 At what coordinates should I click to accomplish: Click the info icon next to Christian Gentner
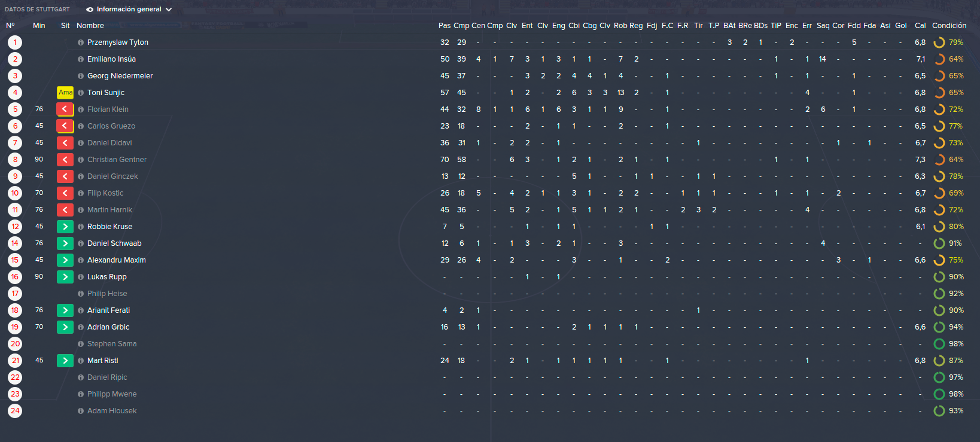[81, 160]
